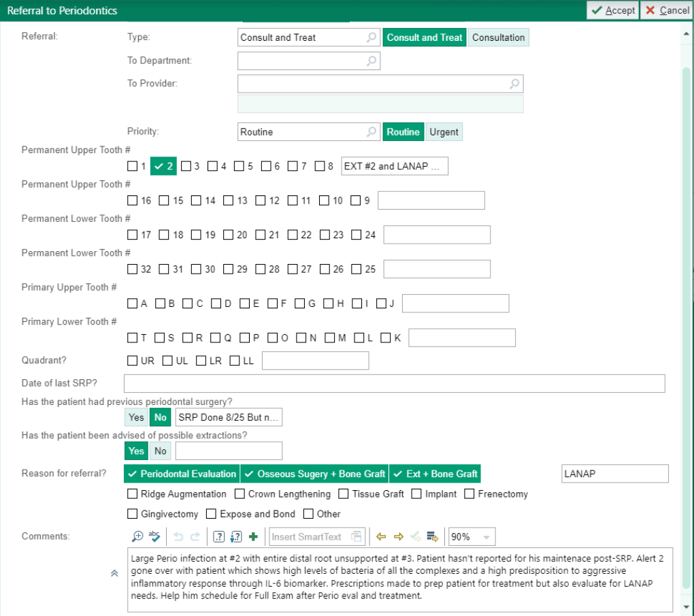Click the Cancel button

tap(667, 10)
